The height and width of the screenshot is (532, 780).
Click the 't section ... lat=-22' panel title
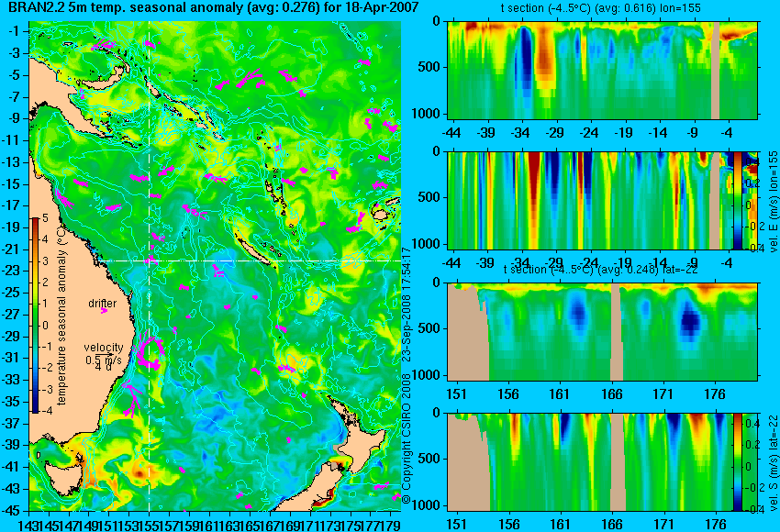(x=601, y=269)
